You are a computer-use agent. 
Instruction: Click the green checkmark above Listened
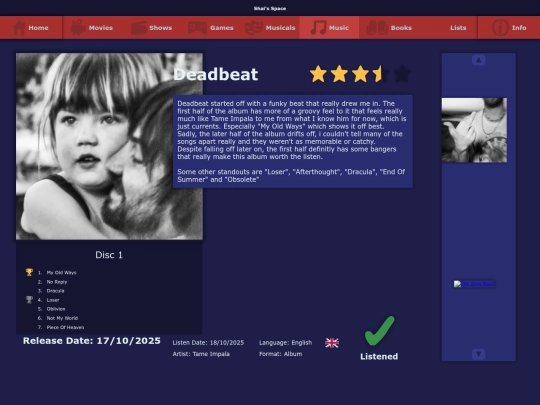coord(380,331)
